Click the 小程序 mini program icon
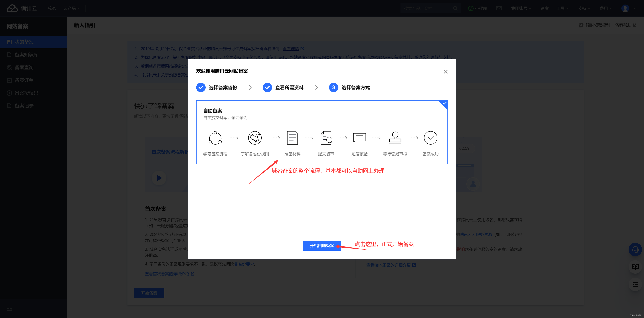 click(471, 8)
